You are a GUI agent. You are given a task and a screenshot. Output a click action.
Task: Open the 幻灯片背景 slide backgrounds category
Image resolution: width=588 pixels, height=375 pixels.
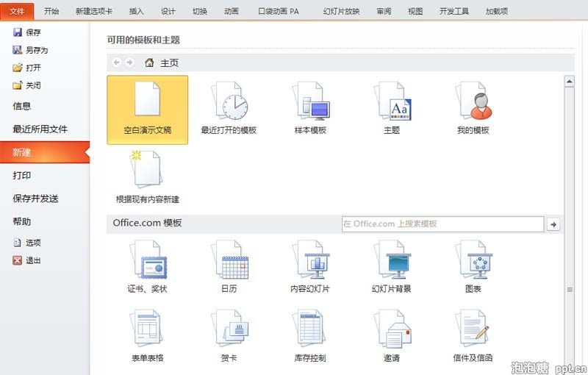pyautogui.click(x=392, y=266)
